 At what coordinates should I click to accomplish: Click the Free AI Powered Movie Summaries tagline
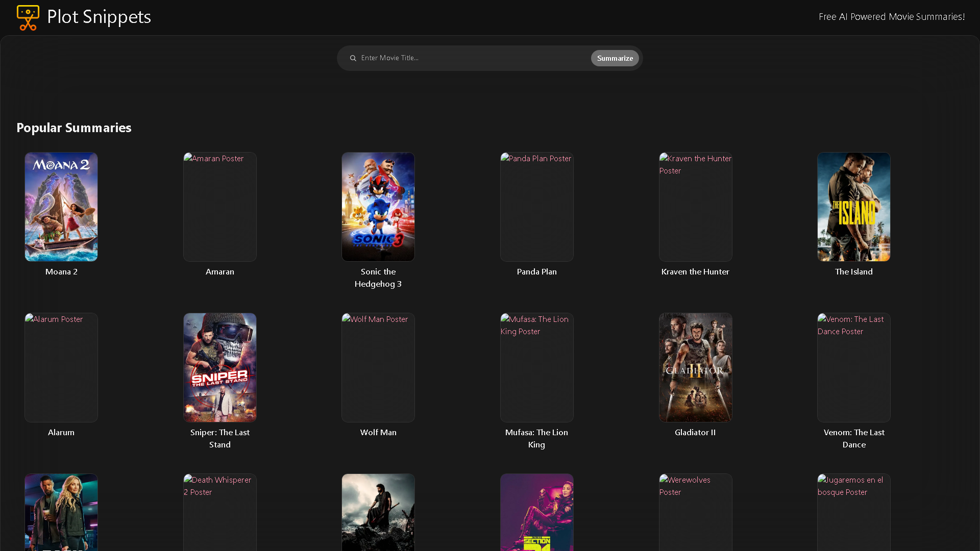click(x=892, y=17)
